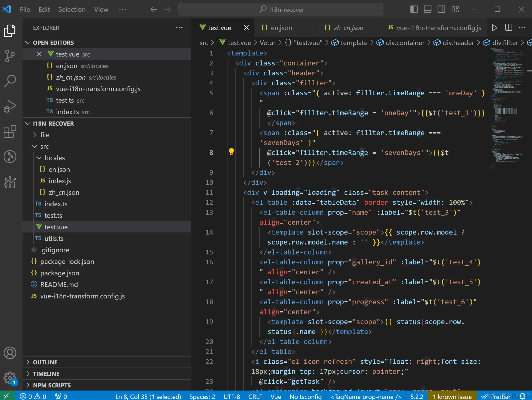Open the Source Control view

click(x=10, y=56)
